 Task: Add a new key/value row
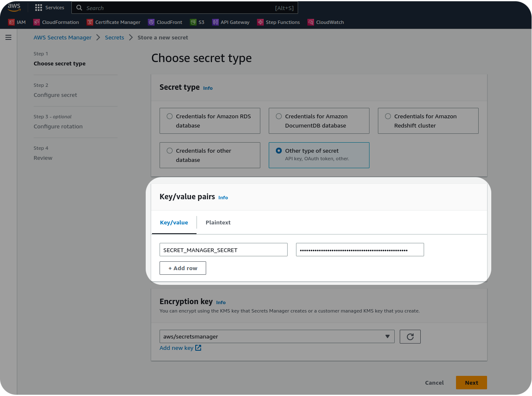183,268
